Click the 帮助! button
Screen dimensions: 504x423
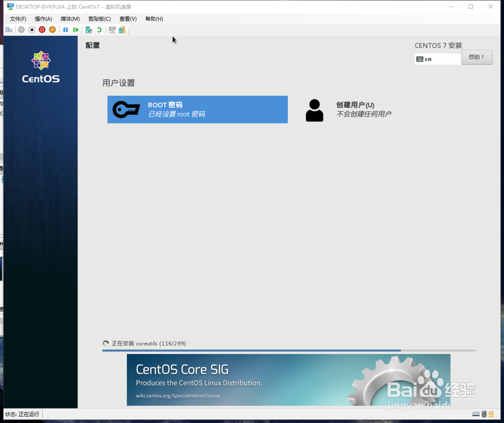(476, 57)
